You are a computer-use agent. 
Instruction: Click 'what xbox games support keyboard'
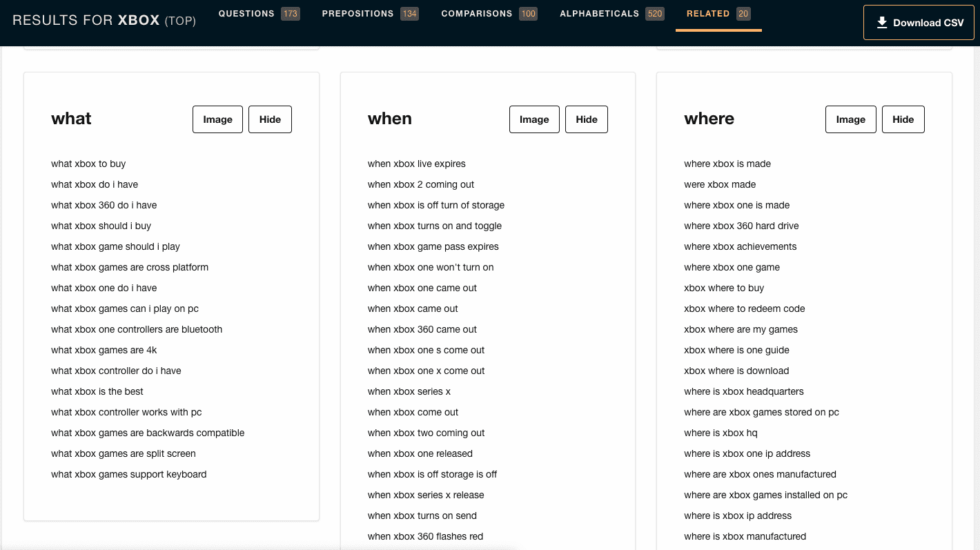129,474
